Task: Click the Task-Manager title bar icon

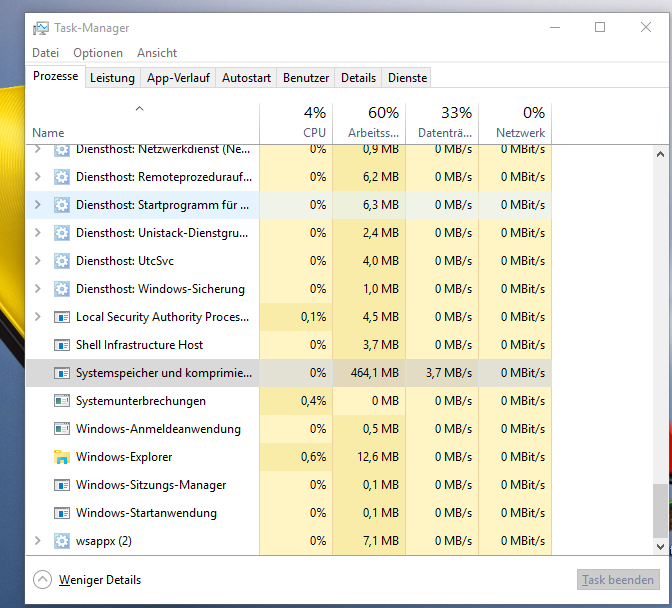Action: [41, 28]
